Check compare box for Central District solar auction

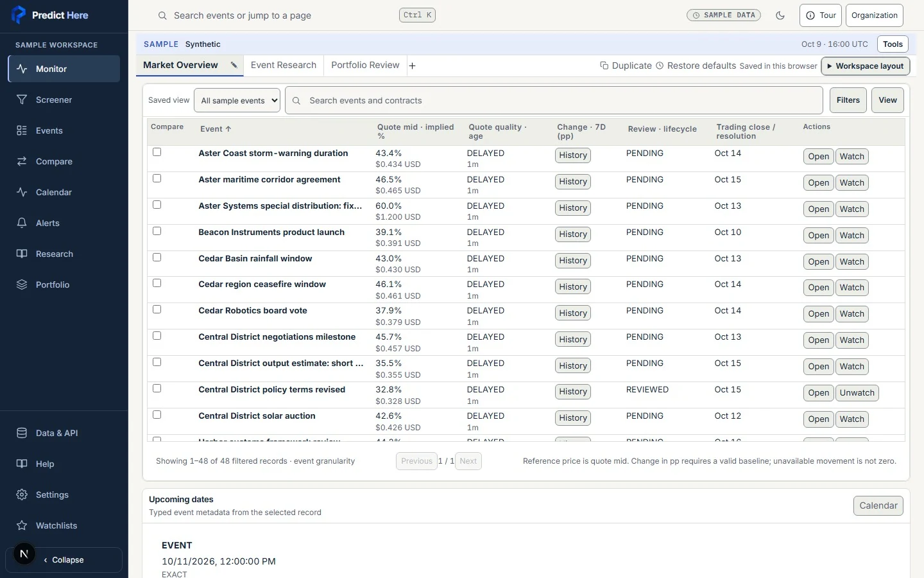pyautogui.click(x=157, y=415)
